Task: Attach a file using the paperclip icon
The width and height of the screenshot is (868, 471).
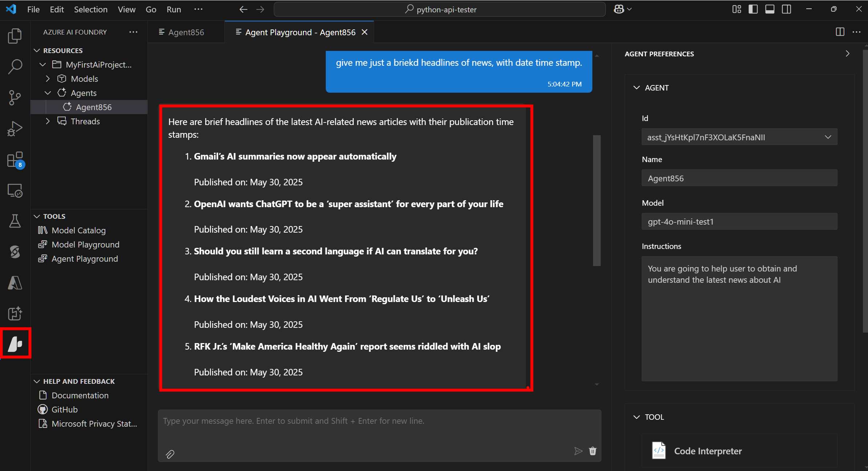Action: pos(170,454)
